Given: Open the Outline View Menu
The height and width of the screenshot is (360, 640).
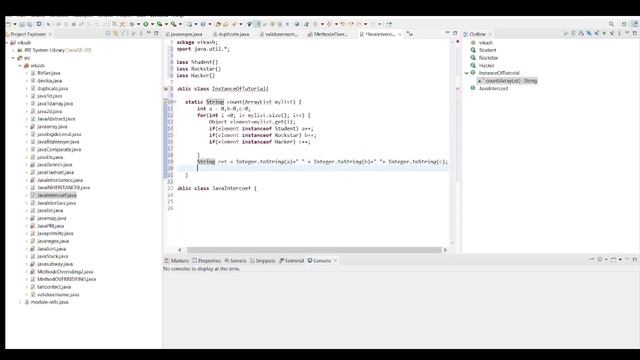Looking at the screenshot, I should click(619, 33).
